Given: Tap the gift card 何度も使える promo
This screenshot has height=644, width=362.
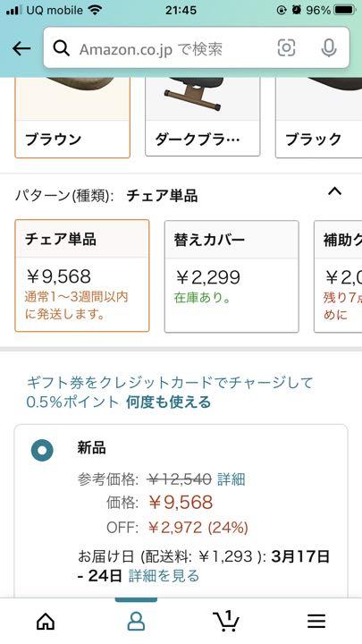Looking at the screenshot, I should click(x=168, y=402).
